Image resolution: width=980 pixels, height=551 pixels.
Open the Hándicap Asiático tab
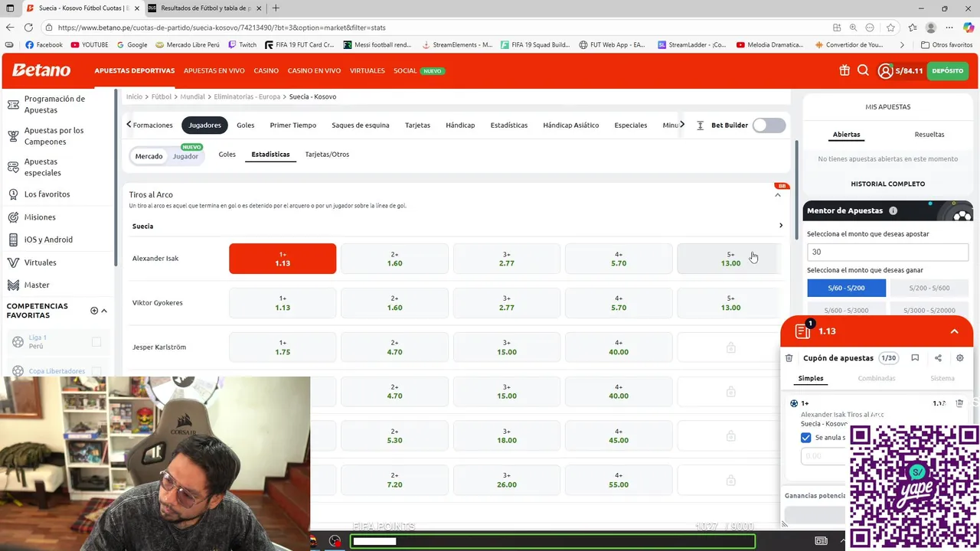click(x=571, y=126)
